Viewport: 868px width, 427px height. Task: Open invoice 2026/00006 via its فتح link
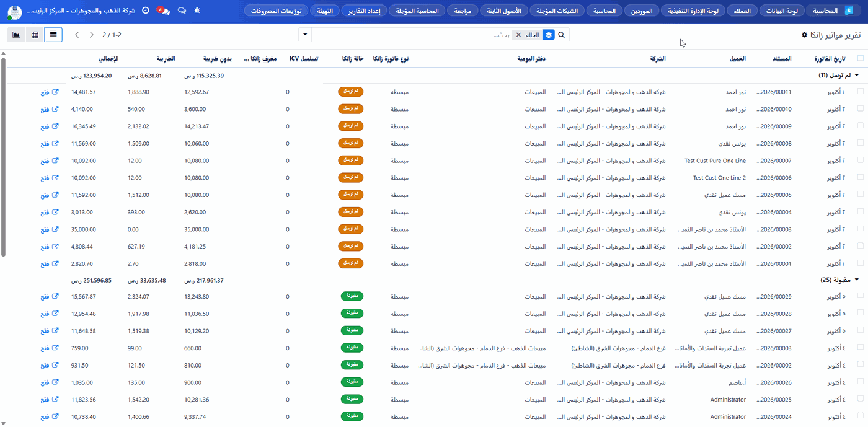coord(50,178)
